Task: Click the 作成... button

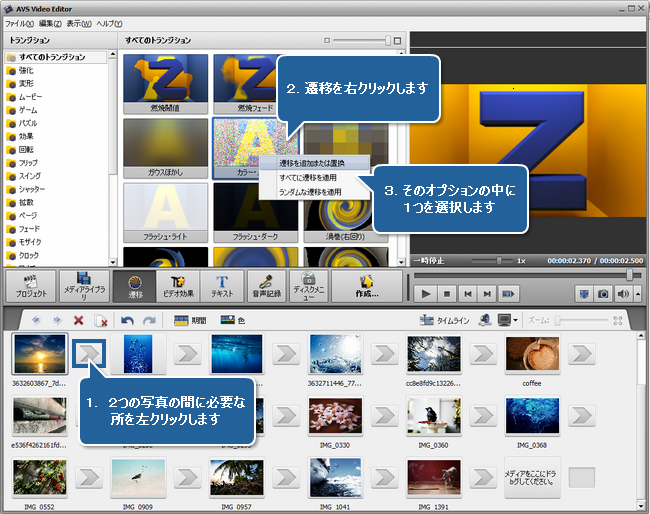Action: coord(366,286)
